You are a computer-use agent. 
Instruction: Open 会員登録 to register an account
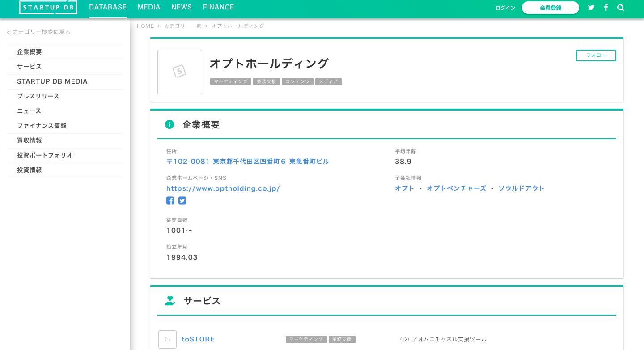[551, 7]
